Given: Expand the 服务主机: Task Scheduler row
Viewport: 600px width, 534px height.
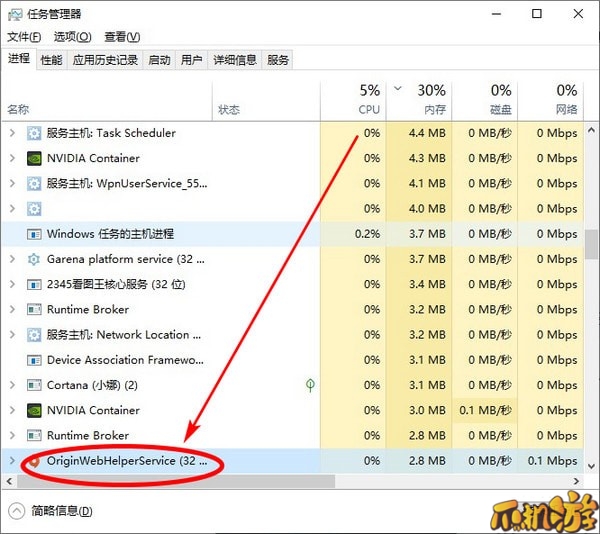Looking at the screenshot, I should click(12, 133).
